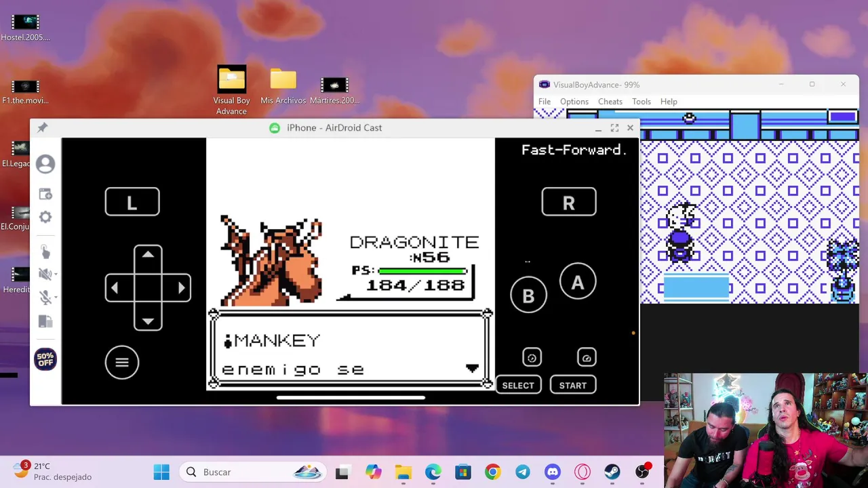The image size is (868, 488).
Task: Enter fullscreen in the AirDroid Cast window
Action: click(x=614, y=127)
